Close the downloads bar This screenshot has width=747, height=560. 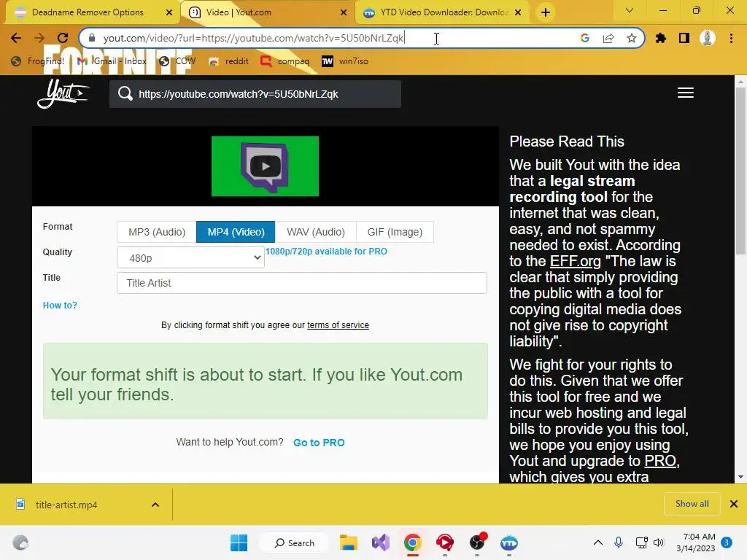[x=734, y=504]
